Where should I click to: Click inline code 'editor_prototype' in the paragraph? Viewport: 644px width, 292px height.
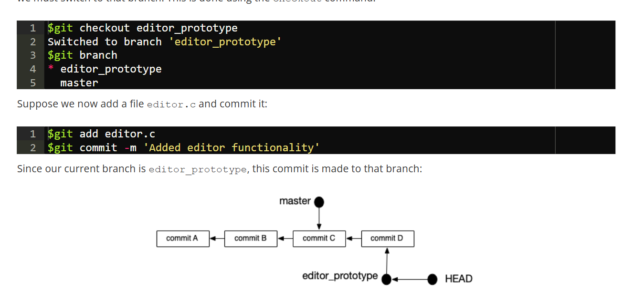(198, 169)
